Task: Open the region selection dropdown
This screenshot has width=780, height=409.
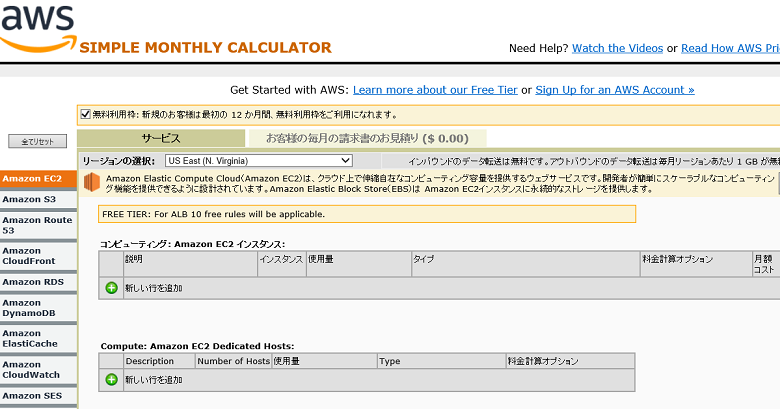Action: tap(259, 161)
